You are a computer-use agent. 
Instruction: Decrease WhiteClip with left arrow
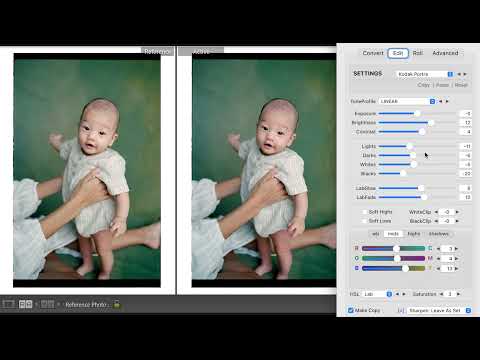point(436,212)
